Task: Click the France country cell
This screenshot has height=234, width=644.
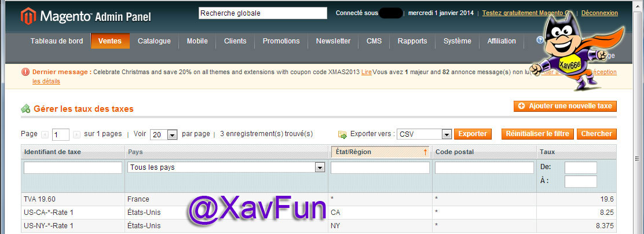Action: coord(138,199)
